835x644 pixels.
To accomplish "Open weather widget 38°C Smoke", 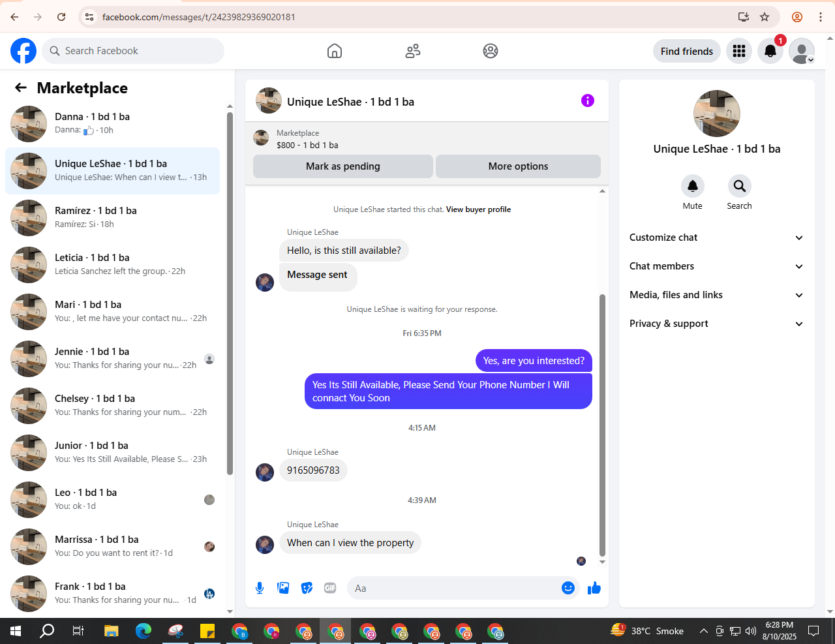I will click(x=647, y=631).
